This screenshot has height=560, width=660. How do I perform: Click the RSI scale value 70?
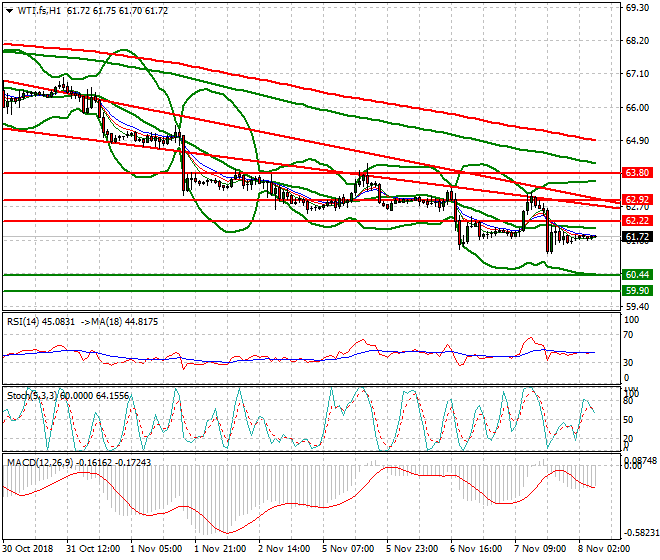(x=628, y=335)
